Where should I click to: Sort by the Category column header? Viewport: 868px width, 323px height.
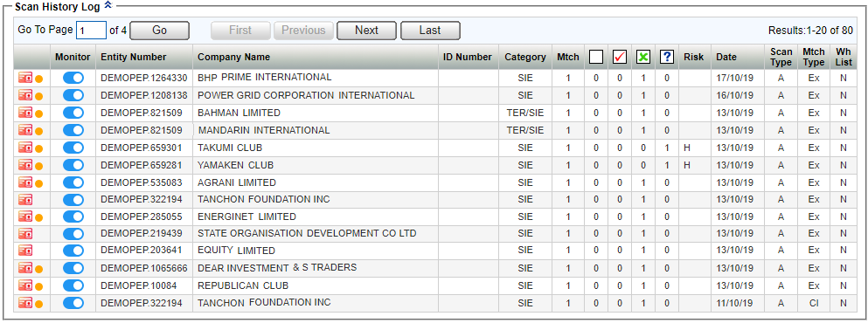pos(524,57)
